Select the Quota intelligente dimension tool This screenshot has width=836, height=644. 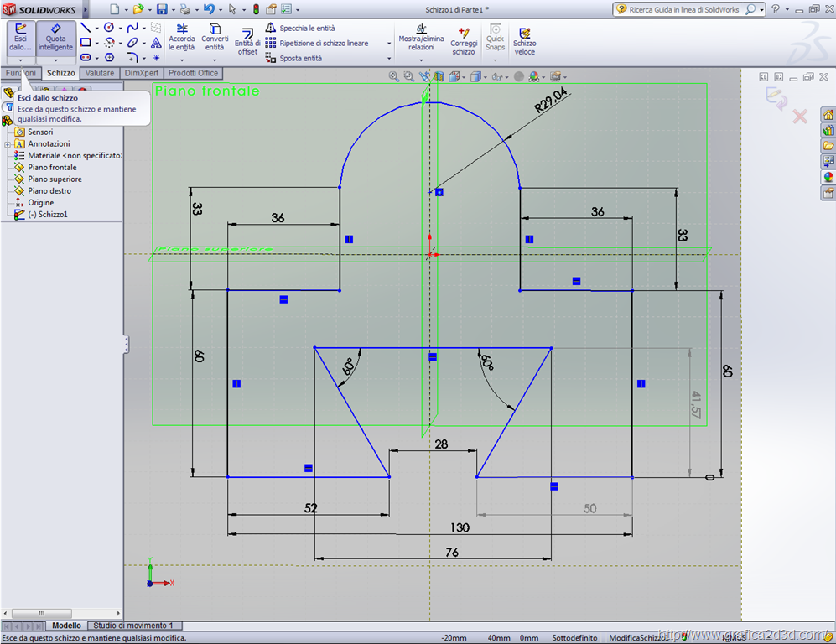[56, 38]
